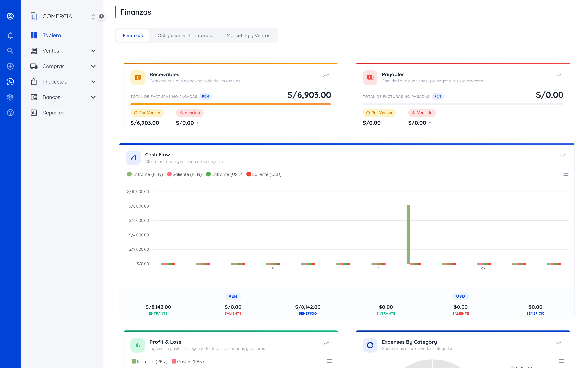Click the Compras truck icon
588x368 pixels.
pos(34,66)
